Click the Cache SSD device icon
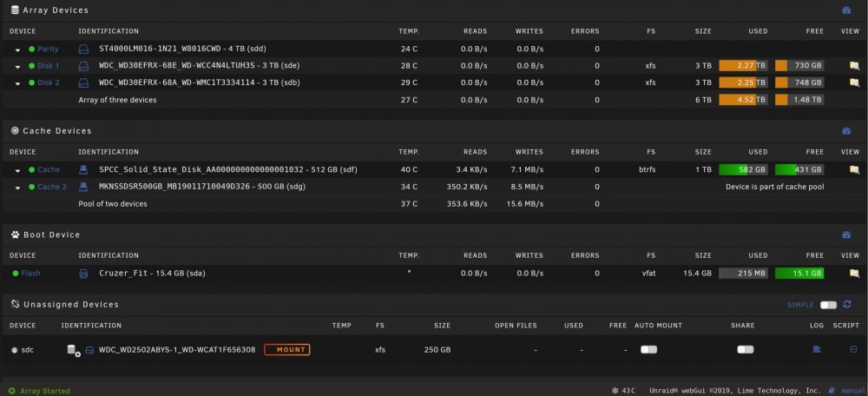Image resolution: width=868 pixels, height=396 pixels. pos(83,169)
